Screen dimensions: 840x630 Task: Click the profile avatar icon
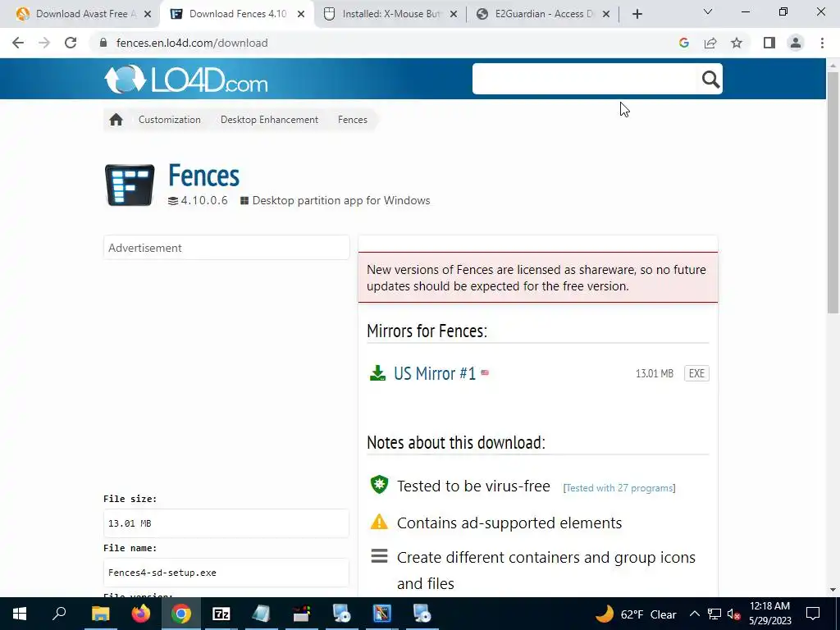796,43
